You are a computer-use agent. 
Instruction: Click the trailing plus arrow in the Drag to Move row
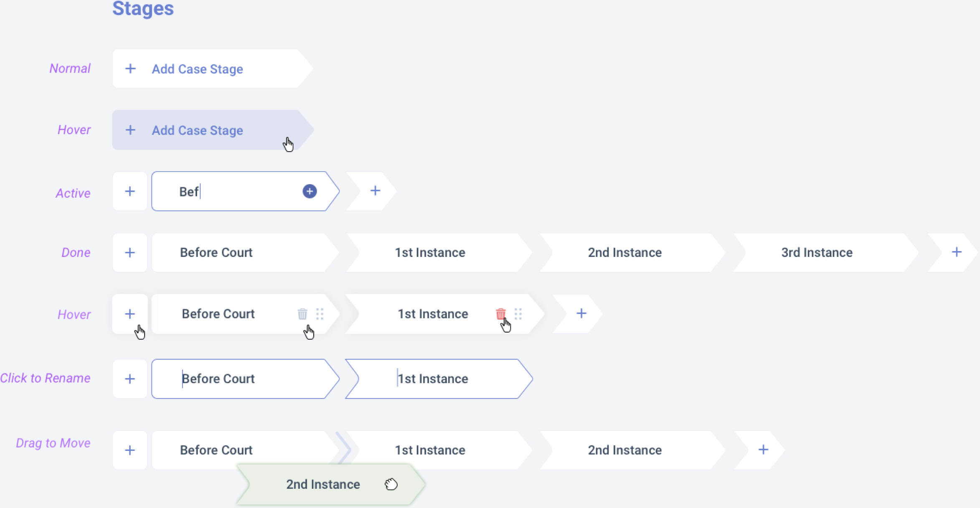tap(763, 450)
